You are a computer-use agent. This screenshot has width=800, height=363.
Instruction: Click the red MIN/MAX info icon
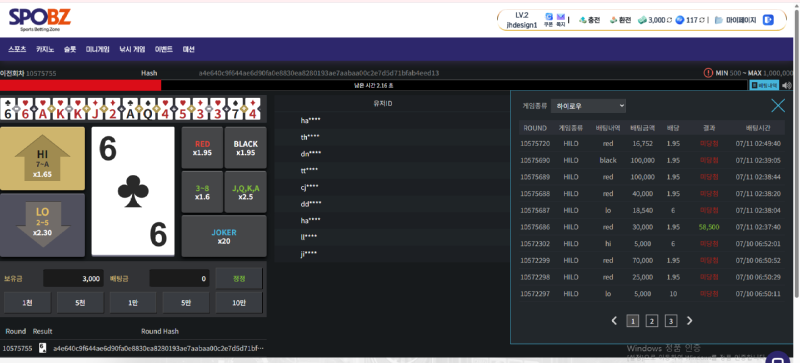[708, 73]
